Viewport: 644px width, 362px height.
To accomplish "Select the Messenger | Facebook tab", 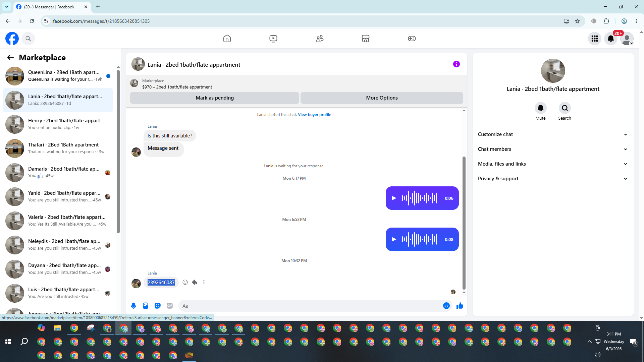I will 52,7.
